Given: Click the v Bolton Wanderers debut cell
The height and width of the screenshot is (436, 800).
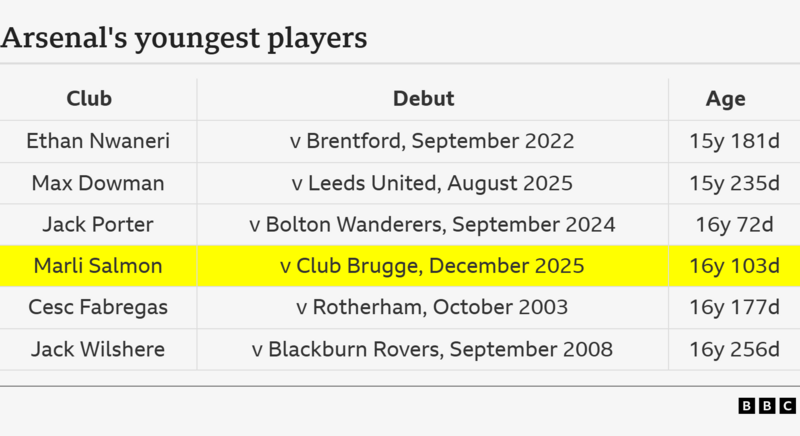Looking at the screenshot, I should tap(432, 224).
